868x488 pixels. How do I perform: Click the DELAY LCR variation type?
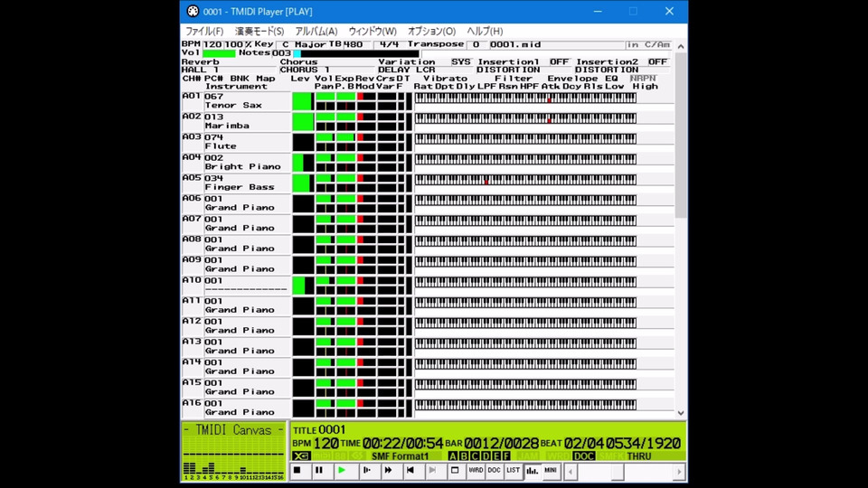coord(426,70)
